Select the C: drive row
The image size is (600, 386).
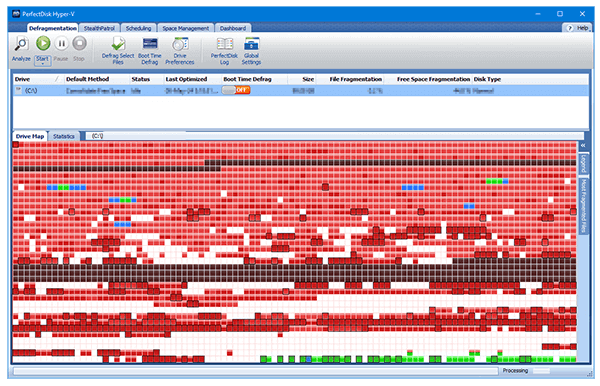click(301, 91)
